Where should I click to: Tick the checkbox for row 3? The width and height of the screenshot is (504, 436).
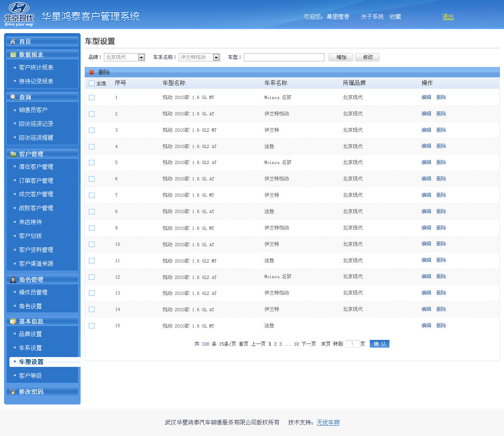tap(92, 130)
